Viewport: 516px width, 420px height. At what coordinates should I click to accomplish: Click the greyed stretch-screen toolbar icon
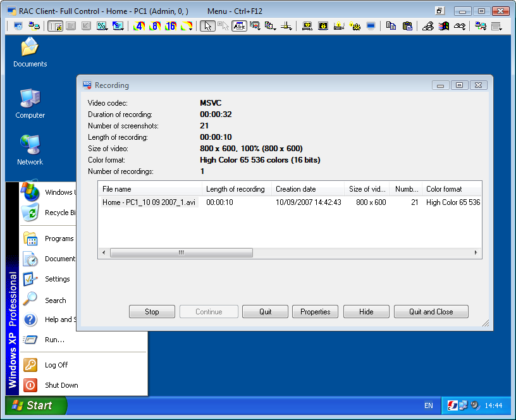[x=86, y=26]
